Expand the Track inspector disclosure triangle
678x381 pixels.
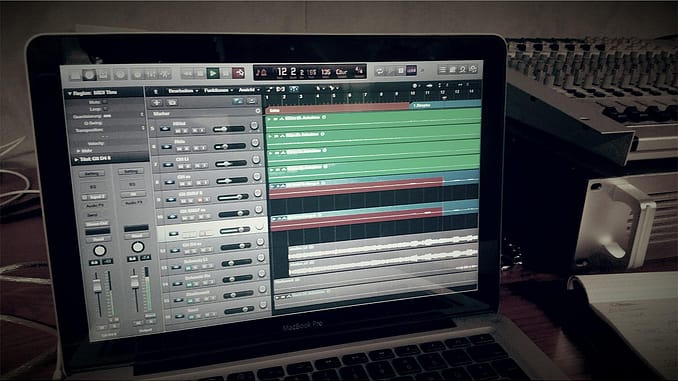pyautogui.click(x=77, y=160)
